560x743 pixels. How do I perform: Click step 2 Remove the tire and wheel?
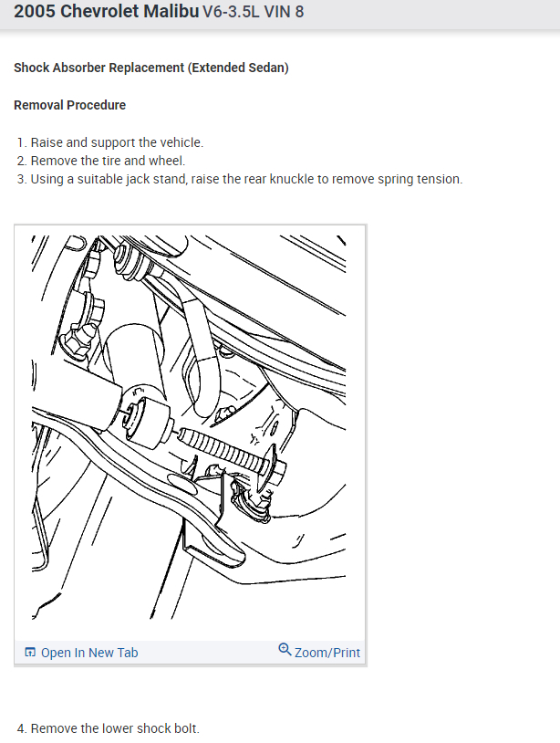[x=101, y=162]
